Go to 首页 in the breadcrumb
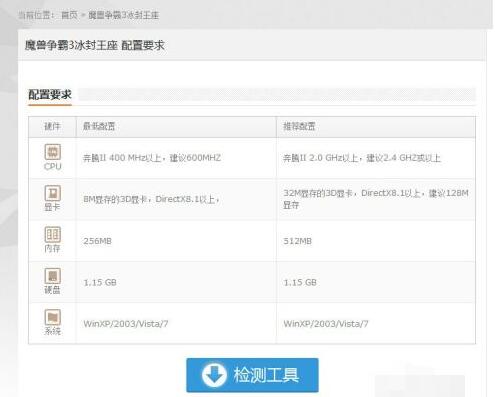495x397 pixels. click(x=69, y=15)
